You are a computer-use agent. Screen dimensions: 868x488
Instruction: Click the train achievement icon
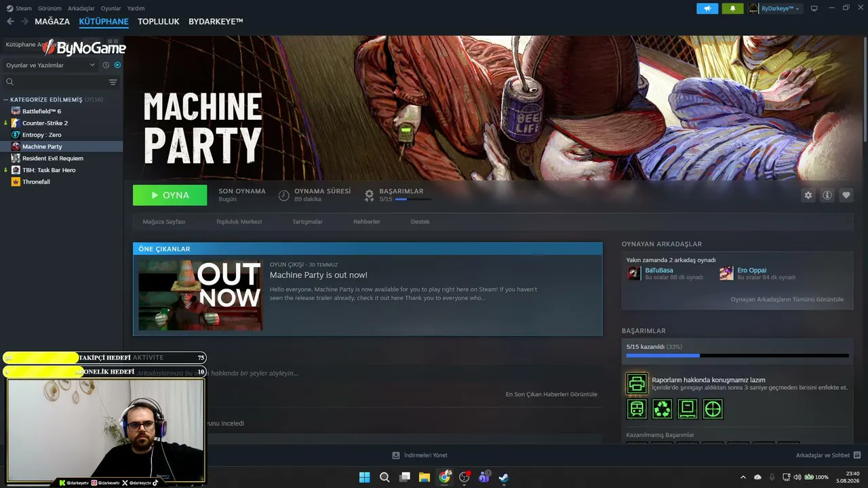point(637,409)
